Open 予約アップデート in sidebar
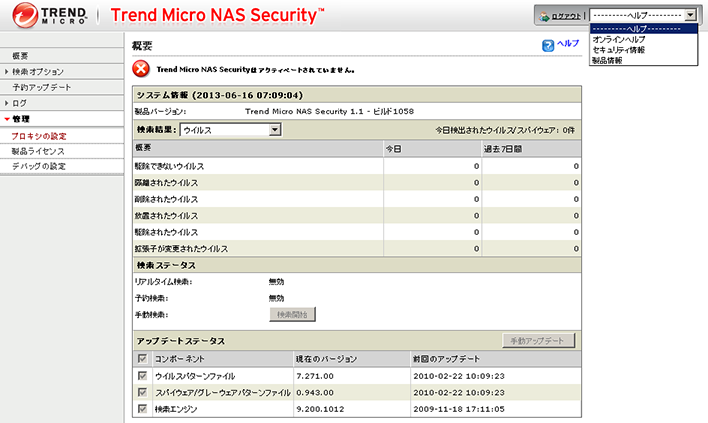 tap(42, 87)
